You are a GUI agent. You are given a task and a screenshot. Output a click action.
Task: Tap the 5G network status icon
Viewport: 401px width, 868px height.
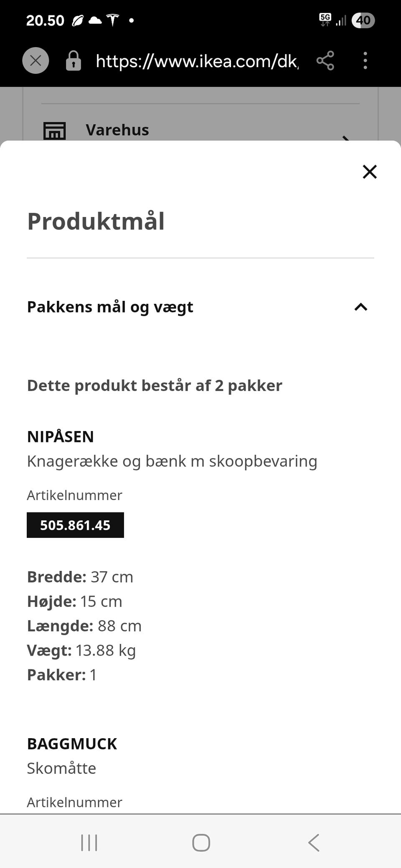tap(325, 19)
